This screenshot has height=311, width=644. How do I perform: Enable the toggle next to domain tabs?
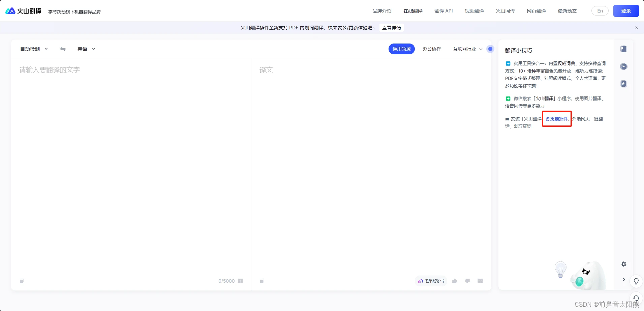490,49
